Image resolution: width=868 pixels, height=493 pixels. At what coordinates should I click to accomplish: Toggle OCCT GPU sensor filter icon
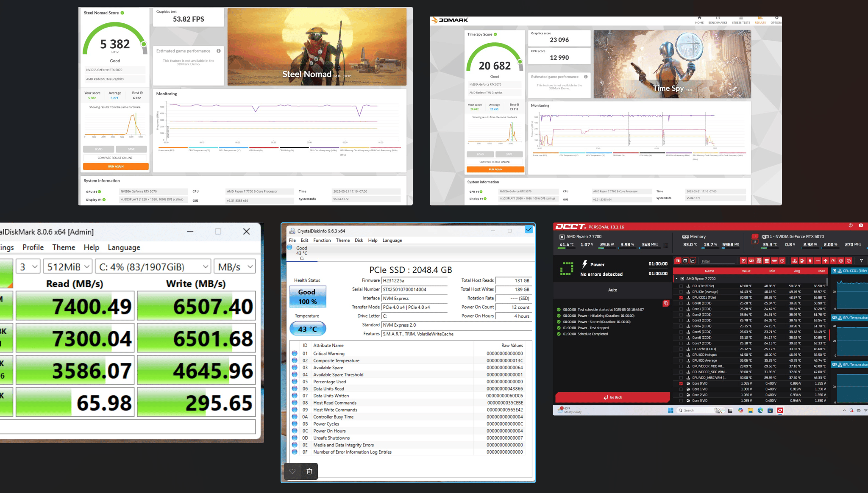[751, 261]
